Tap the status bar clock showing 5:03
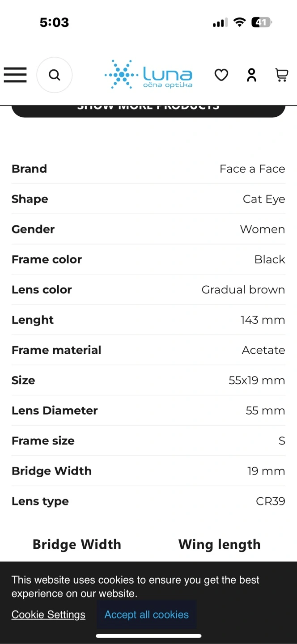Image resolution: width=297 pixels, height=644 pixels. (54, 22)
